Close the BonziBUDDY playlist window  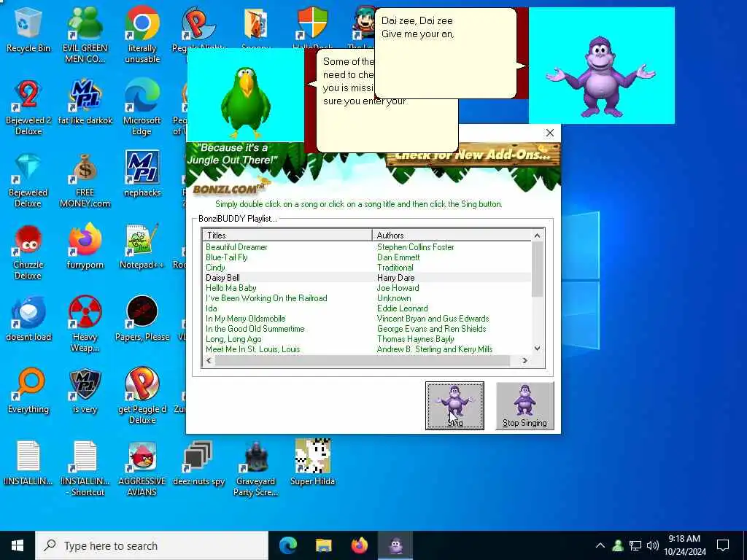(550, 133)
